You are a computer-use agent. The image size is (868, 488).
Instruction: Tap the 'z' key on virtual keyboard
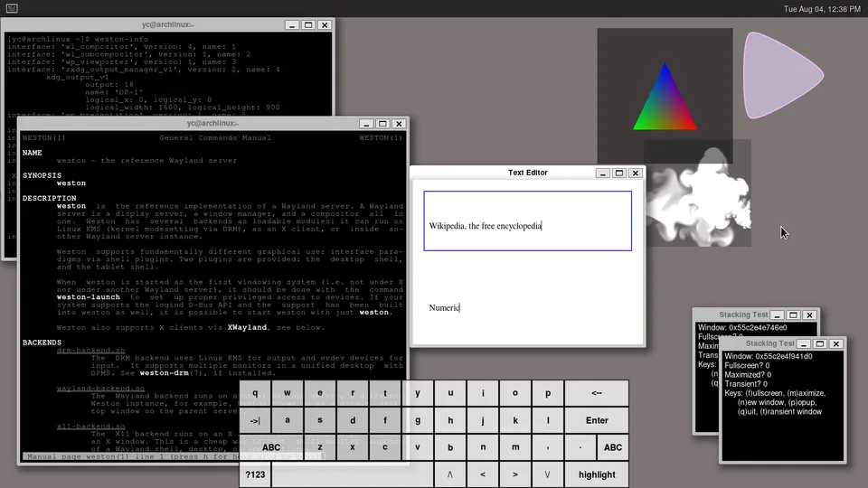click(x=320, y=447)
